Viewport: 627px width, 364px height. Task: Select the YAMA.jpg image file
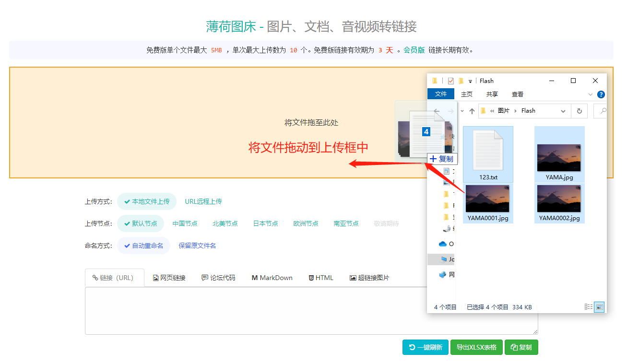click(559, 154)
